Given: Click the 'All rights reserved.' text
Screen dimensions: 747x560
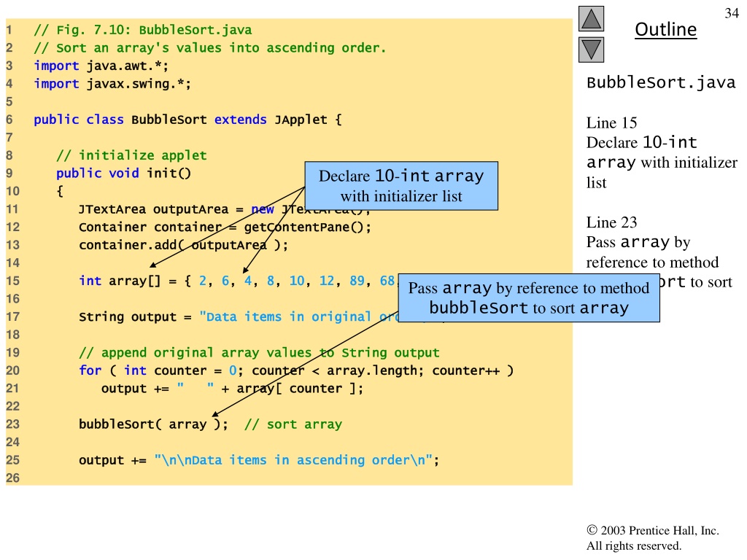Looking at the screenshot, I should [634, 545].
